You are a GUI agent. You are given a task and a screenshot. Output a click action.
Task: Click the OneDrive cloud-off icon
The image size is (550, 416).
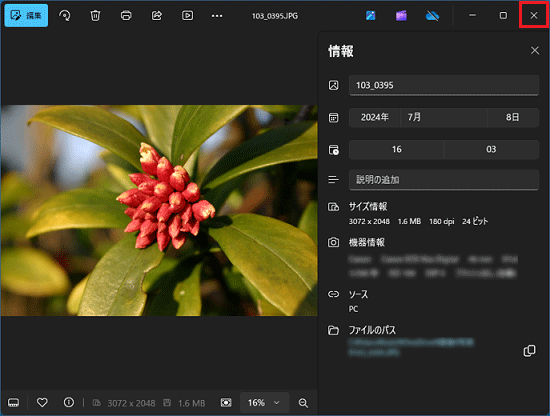(432, 15)
